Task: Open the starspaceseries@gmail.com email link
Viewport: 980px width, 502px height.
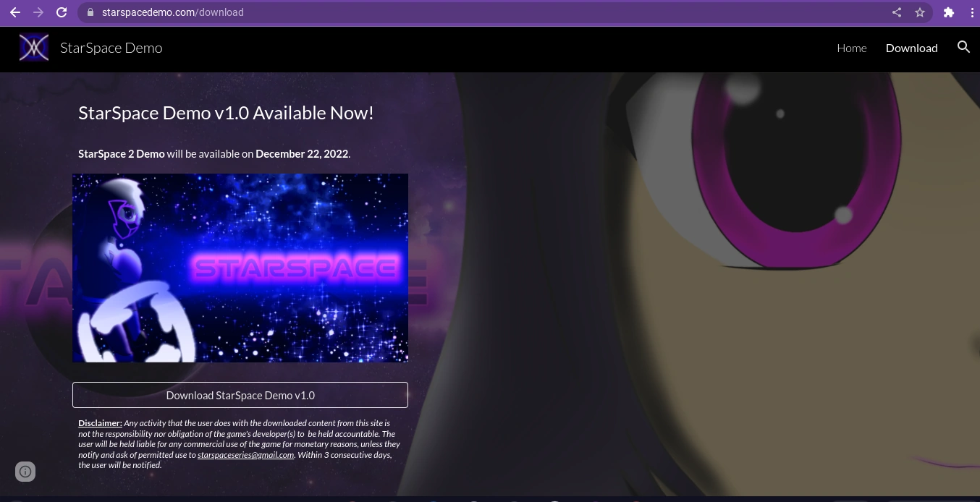Action: 245,455
